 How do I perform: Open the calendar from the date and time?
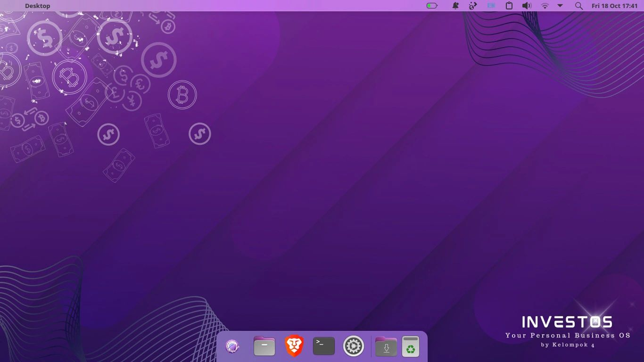(x=614, y=6)
